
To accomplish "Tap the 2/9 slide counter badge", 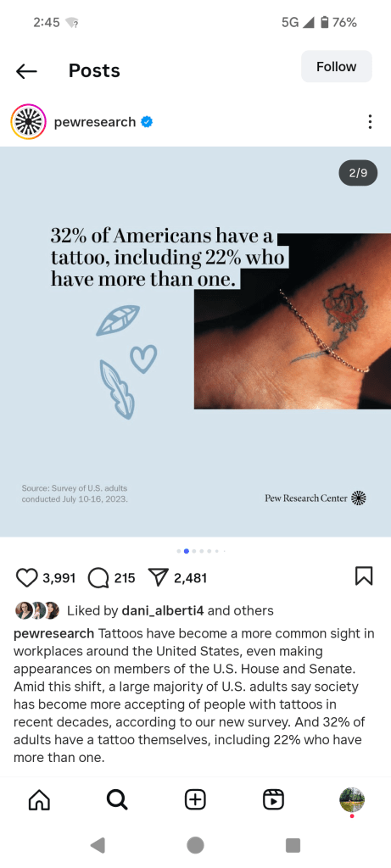I will coord(358,173).
